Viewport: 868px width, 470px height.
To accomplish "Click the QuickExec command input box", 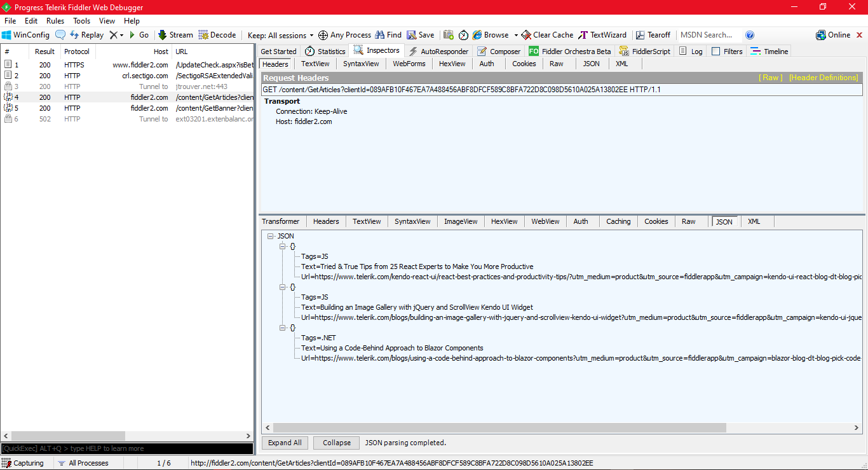I will tap(127, 448).
